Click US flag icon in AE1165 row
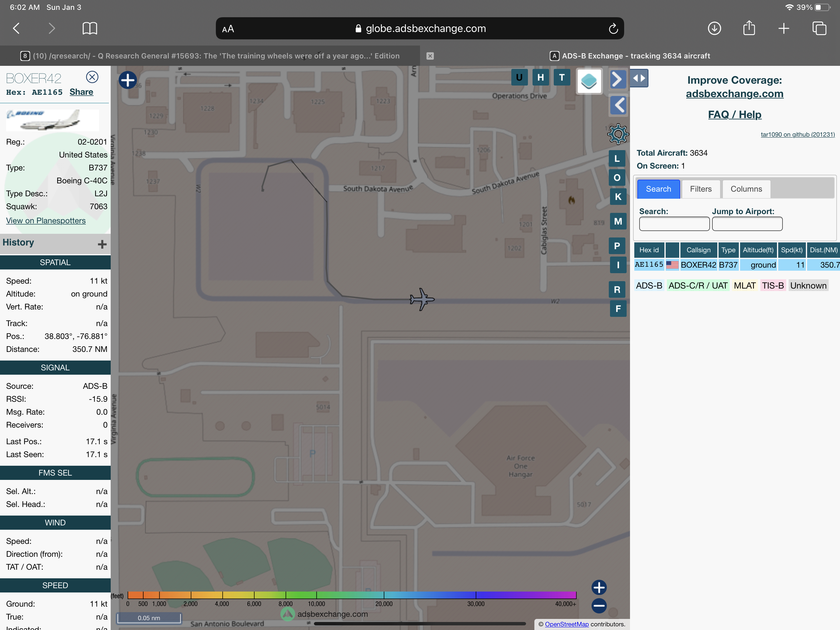 [x=672, y=265]
